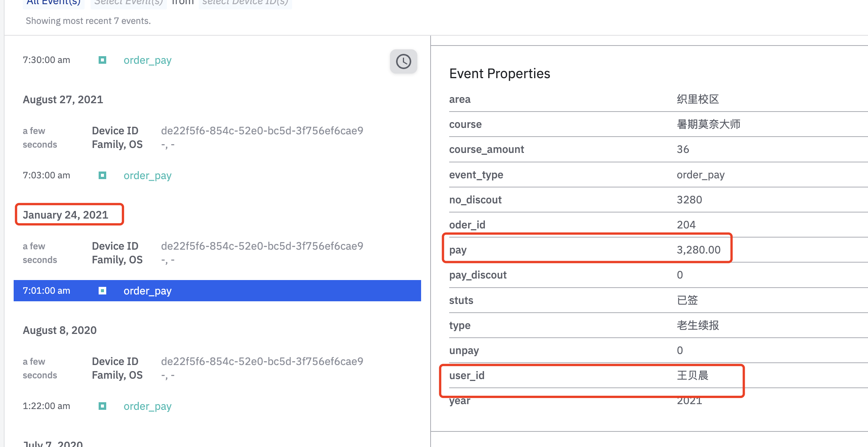Open the select Device ID(s) dropdown

click(245, 2)
